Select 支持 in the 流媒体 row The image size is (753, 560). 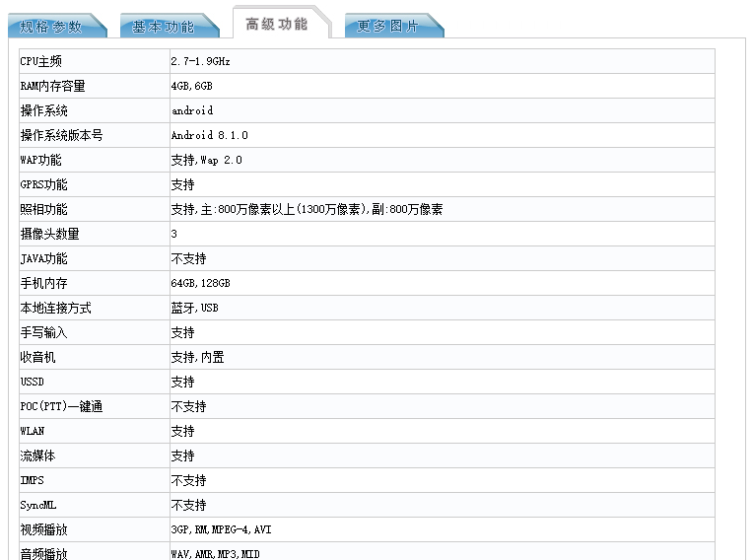[x=183, y=455]
